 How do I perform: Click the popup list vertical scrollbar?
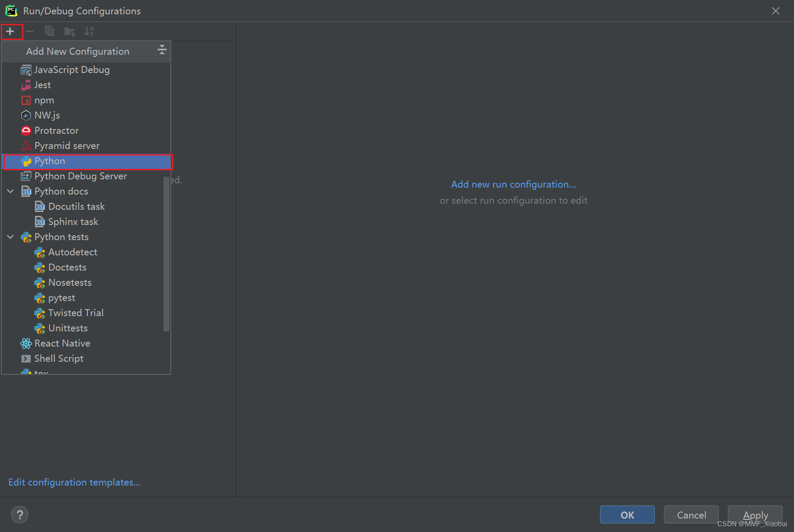[x=166, y=254]
